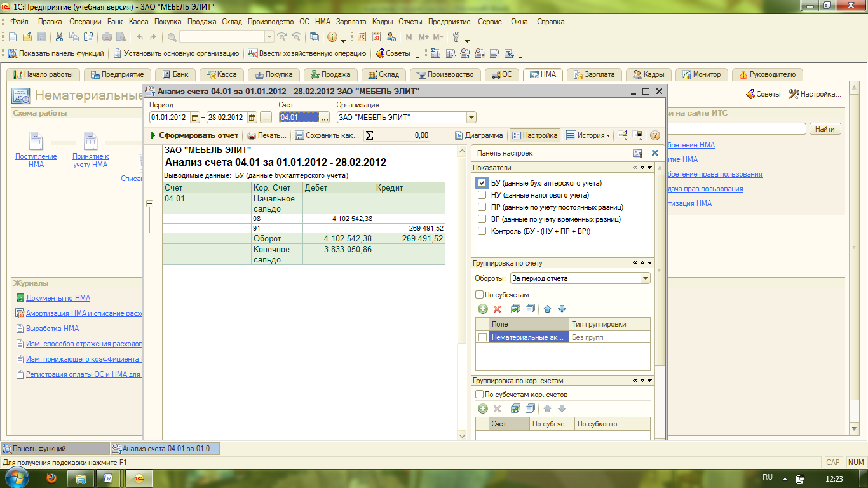This screenshot has height=488, width=868.
Task: Click check-all icon in Группировка по кор. счетам
Action: 515,409
